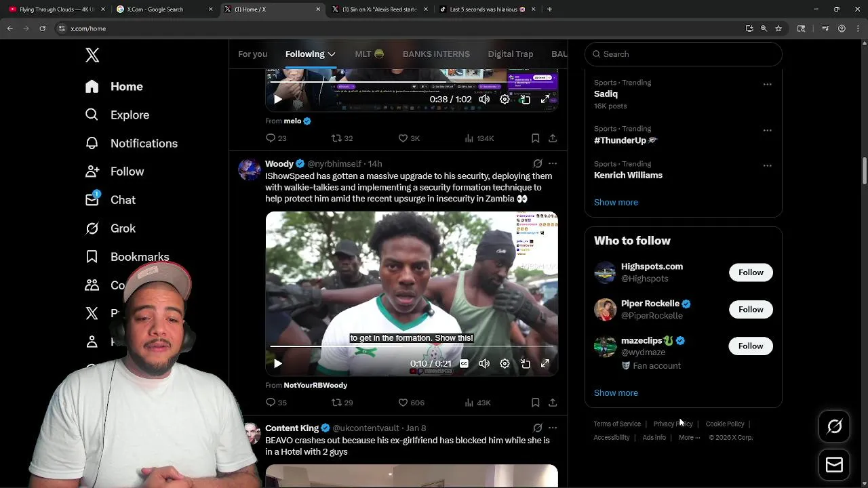Open Grok explain on Content King post
This screenshot has width=868, height=488.
click(x=537, y=428)
